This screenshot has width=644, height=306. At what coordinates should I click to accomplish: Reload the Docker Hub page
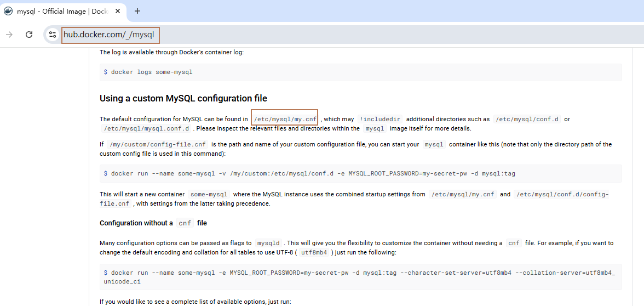pos(28,35)
